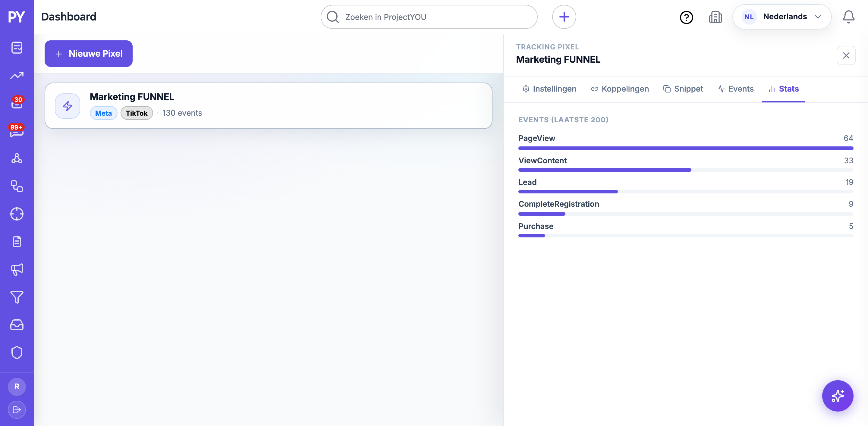Open the inbox tray sidebar icon
This screenshot has width=868, height=426.
17,325
